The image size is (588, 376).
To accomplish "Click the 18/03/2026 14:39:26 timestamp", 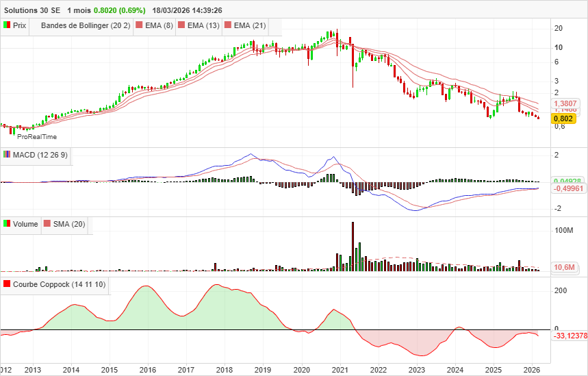I will tap(187, 10).
